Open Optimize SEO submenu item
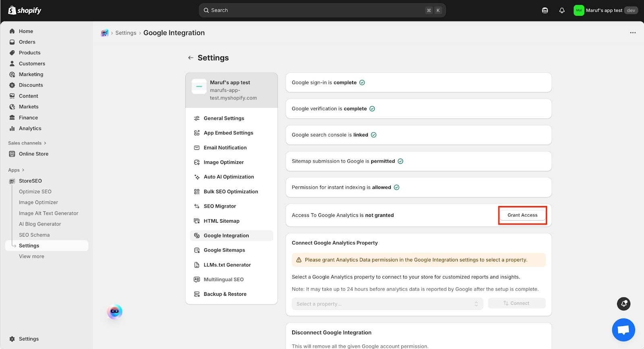The image size is (644, 349). pos(35,192)
